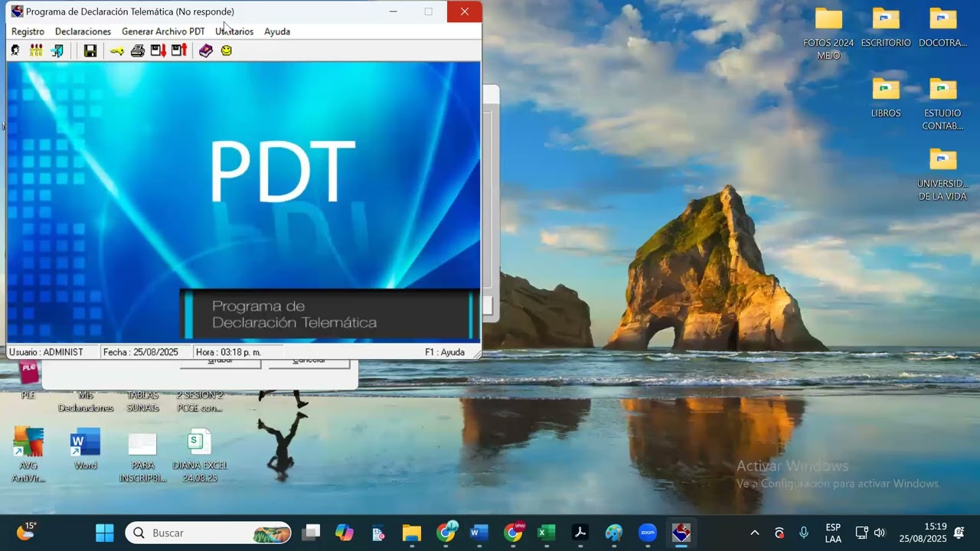
Task: Select the Word desktop shortcut
Action: (86, 448)
